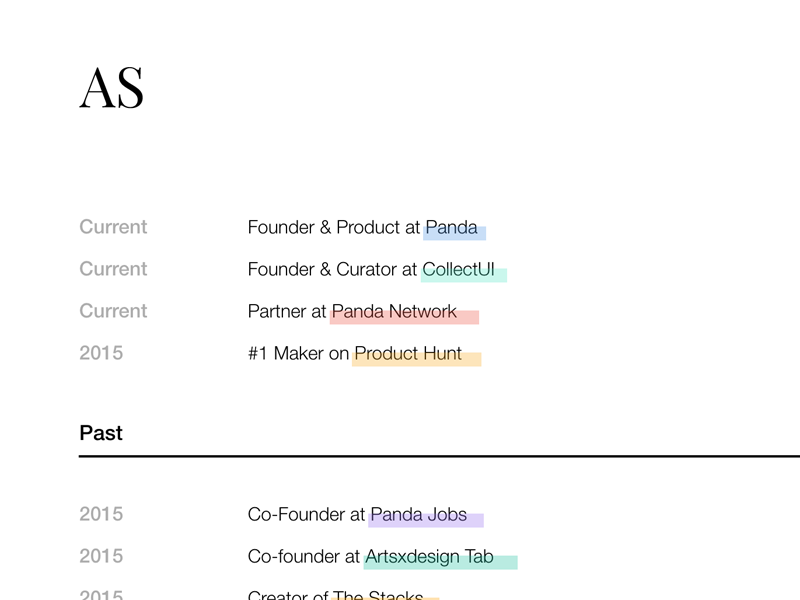The width and height of the screenshot is (800, 600).
Task: Click the 2015 label in the Artsxdesign Tab row
Action: [101, 557]
